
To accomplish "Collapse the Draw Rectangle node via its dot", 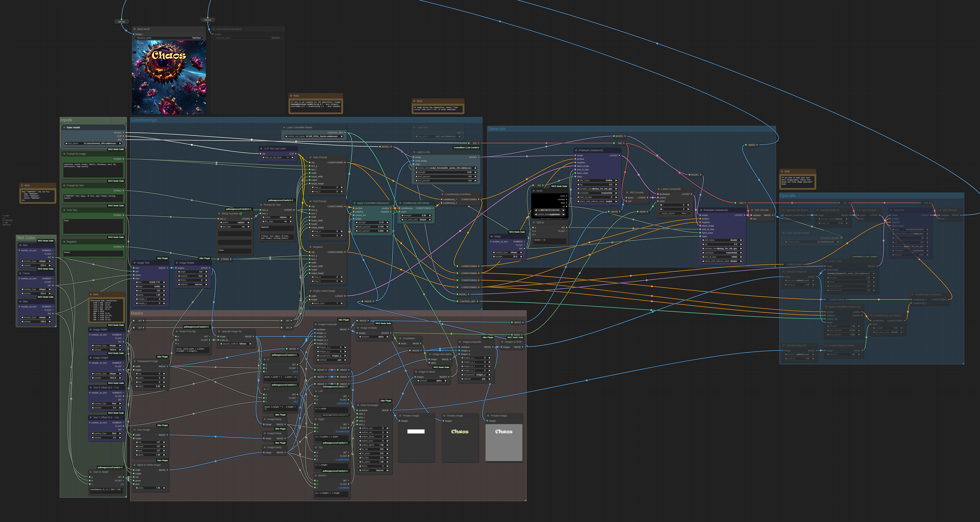I will [358, 405].
